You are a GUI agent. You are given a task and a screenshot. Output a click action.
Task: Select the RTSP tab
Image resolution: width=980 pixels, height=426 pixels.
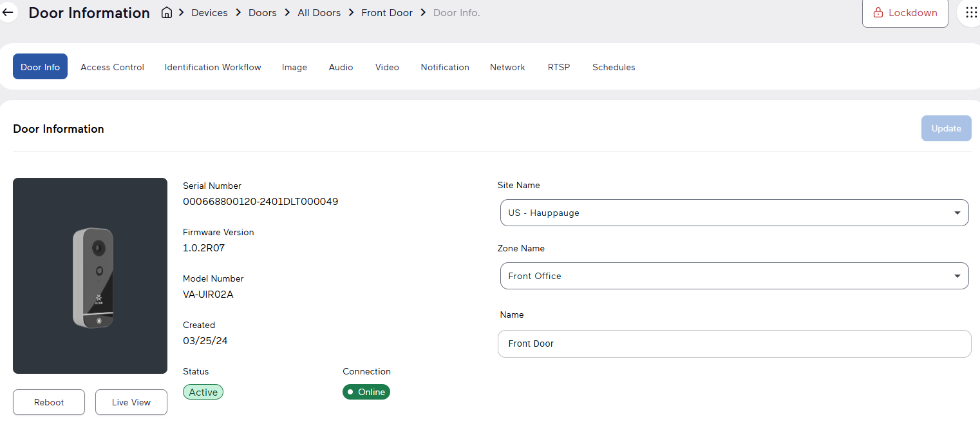[x=559, y=67]
